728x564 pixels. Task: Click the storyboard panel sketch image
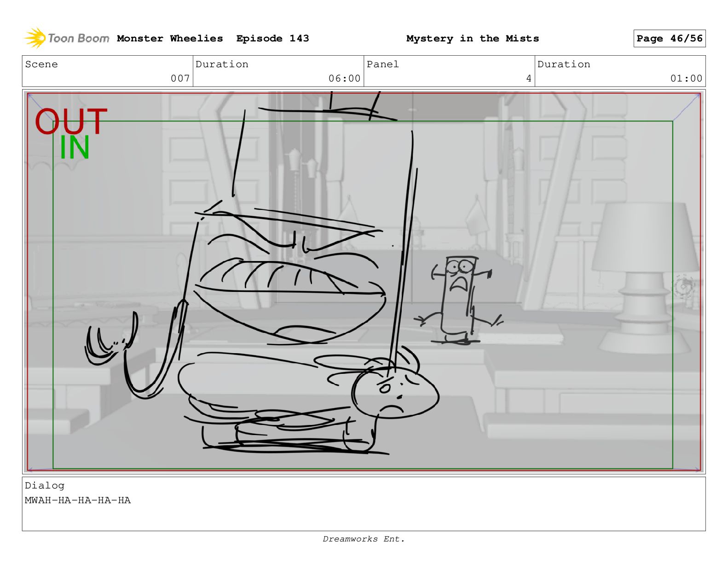point(364,282)
